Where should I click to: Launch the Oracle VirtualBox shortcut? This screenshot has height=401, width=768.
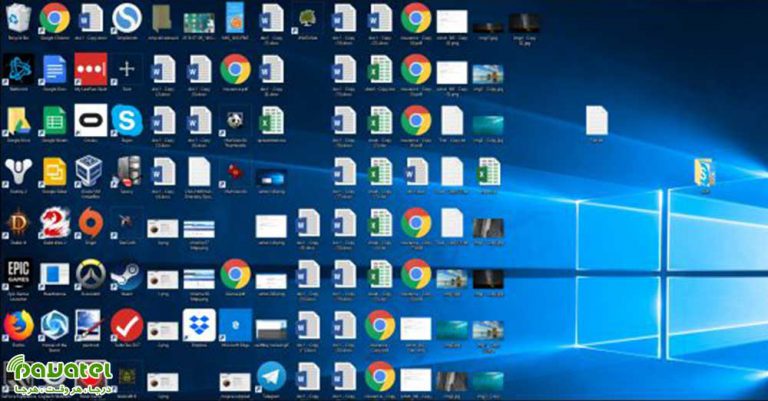(x=89, y=171)
